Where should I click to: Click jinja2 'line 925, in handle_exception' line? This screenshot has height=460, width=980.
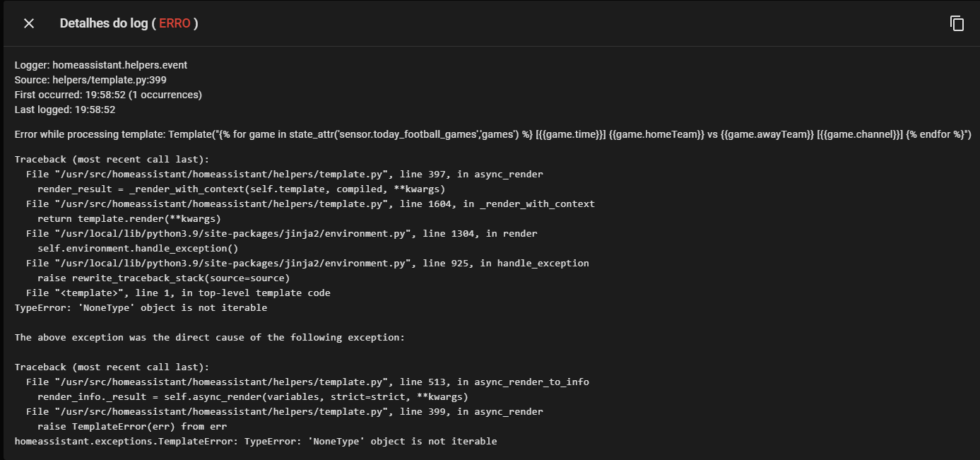click(x=307, y=263)
